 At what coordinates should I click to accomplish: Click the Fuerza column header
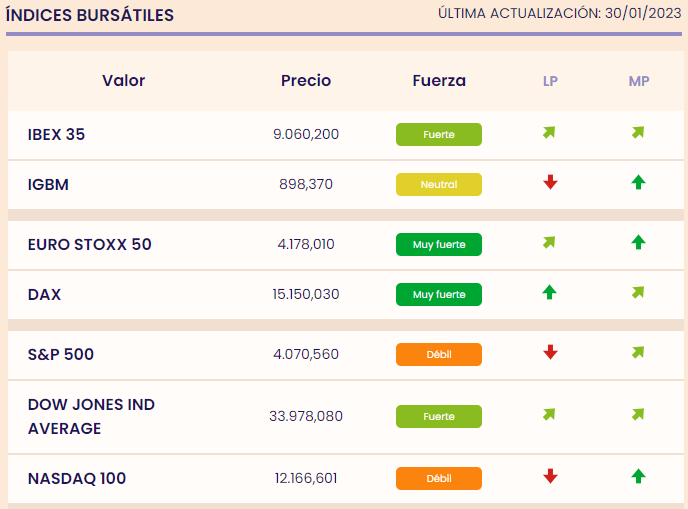439,81
